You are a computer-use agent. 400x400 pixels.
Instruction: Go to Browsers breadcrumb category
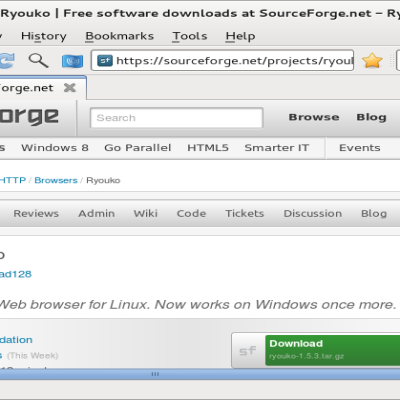click(x=56, y=180)
